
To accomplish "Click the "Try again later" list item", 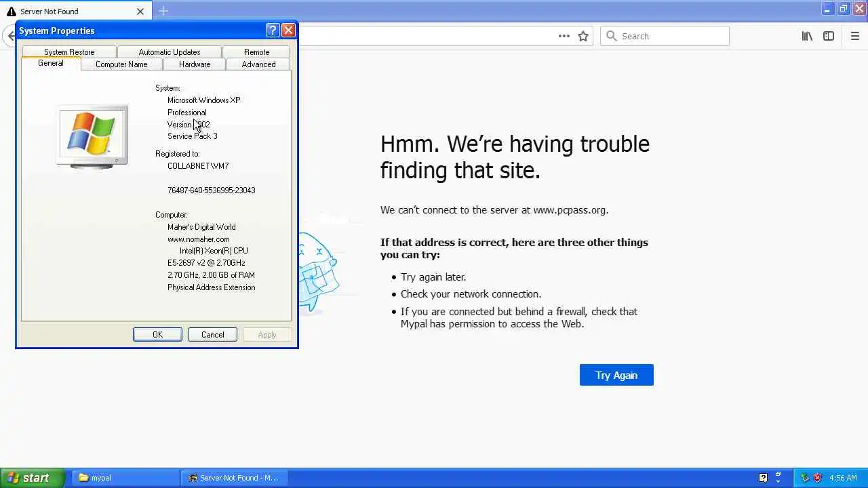I will 433,277.
